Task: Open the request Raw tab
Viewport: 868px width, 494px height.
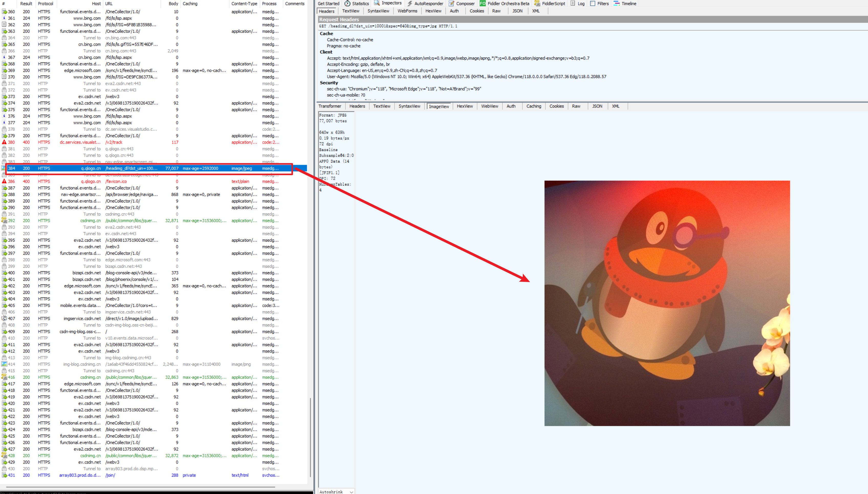Action: (x=496, y=11)
